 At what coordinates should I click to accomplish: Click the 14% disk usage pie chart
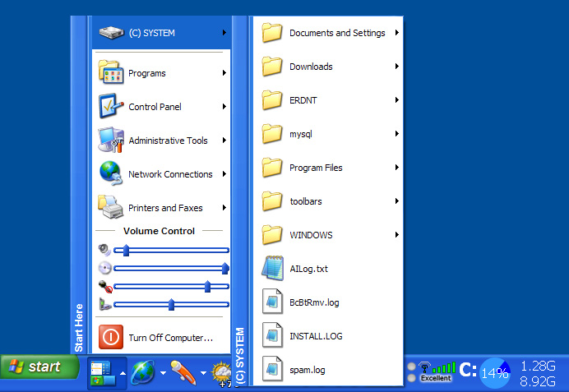(495, 373)
